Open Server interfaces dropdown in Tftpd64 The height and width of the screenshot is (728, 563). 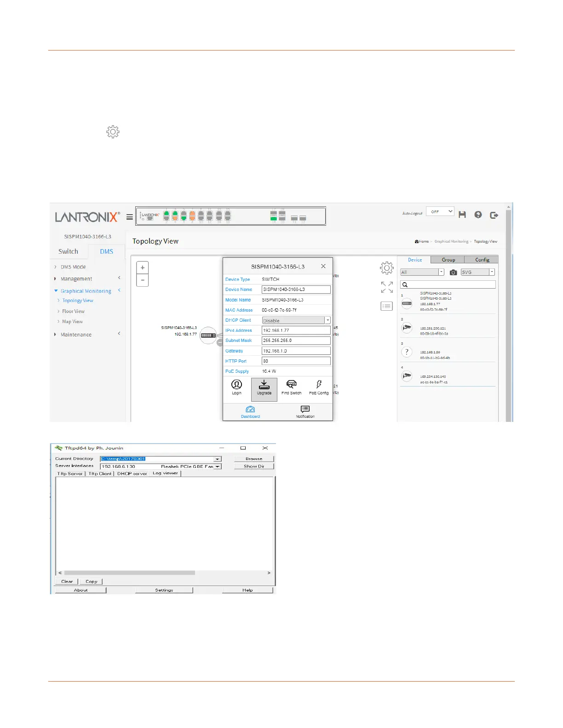point(218,466)
